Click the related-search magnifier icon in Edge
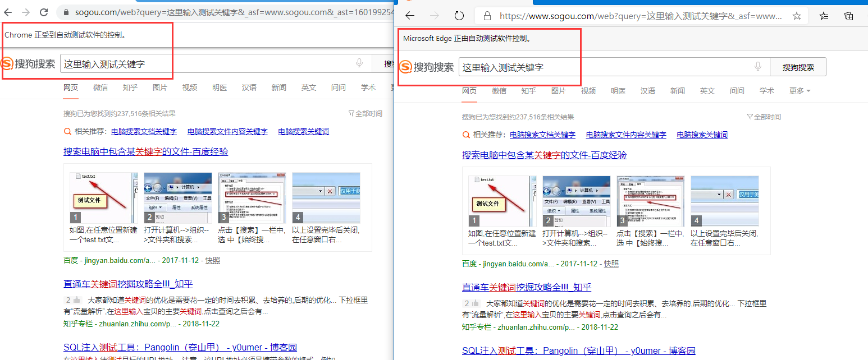Screen dimensions: 868x360 pos(466,135)
